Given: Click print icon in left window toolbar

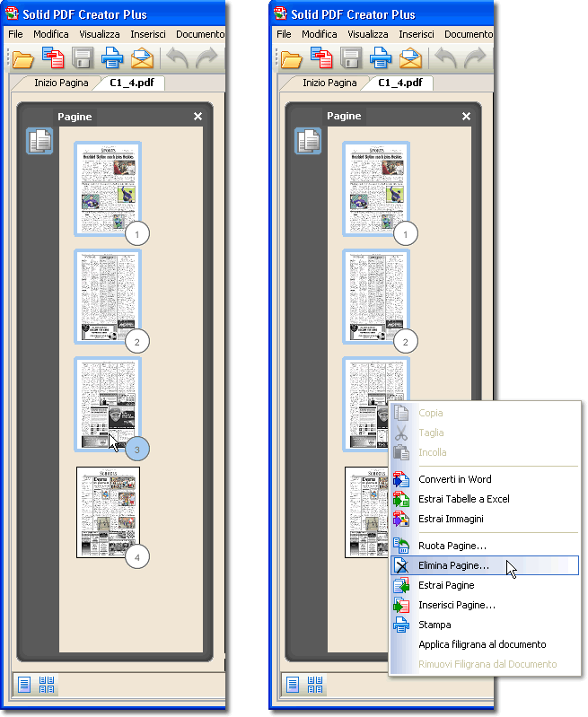Looking at the screenshot, I should [x=112, y=58].
